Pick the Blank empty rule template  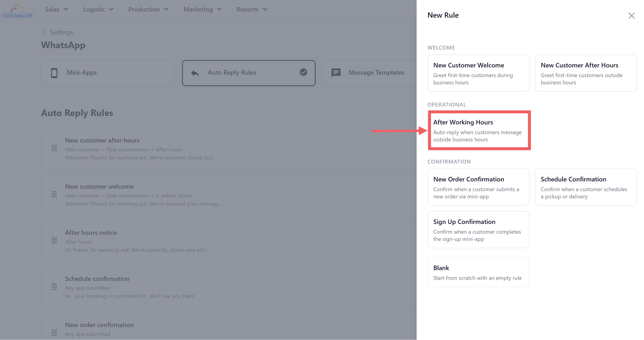tap(478, 272)
